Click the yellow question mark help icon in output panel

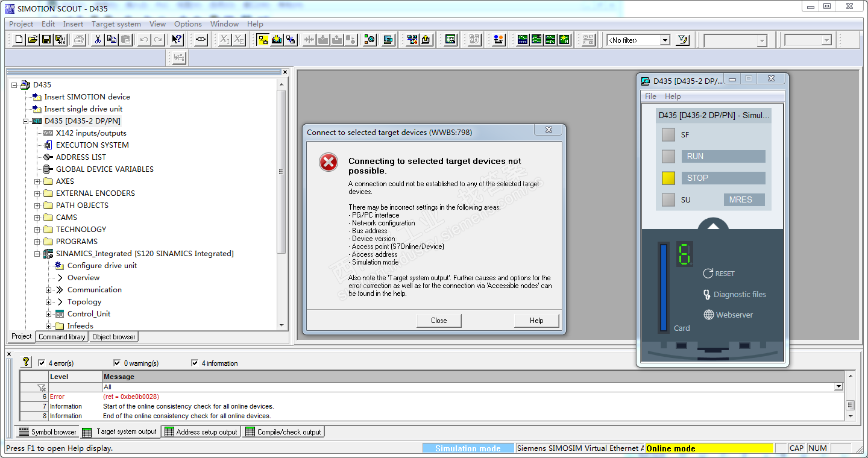(x=26, y=362)
